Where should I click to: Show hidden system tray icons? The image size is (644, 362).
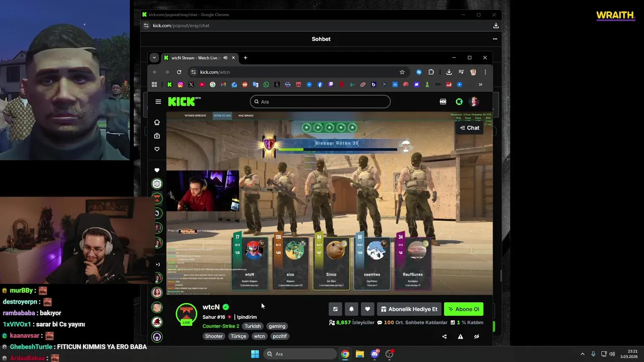pos(583,354)
